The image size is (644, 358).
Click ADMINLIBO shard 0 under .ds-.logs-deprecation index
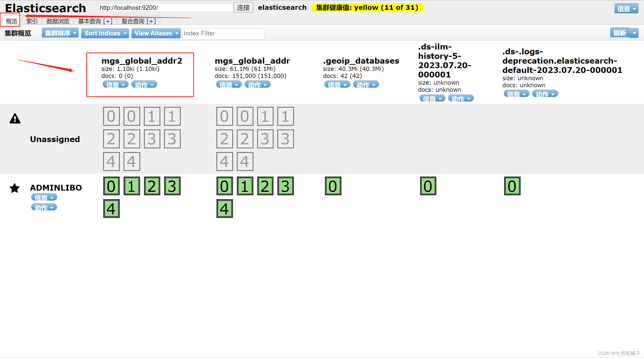(x=512, y=186)
